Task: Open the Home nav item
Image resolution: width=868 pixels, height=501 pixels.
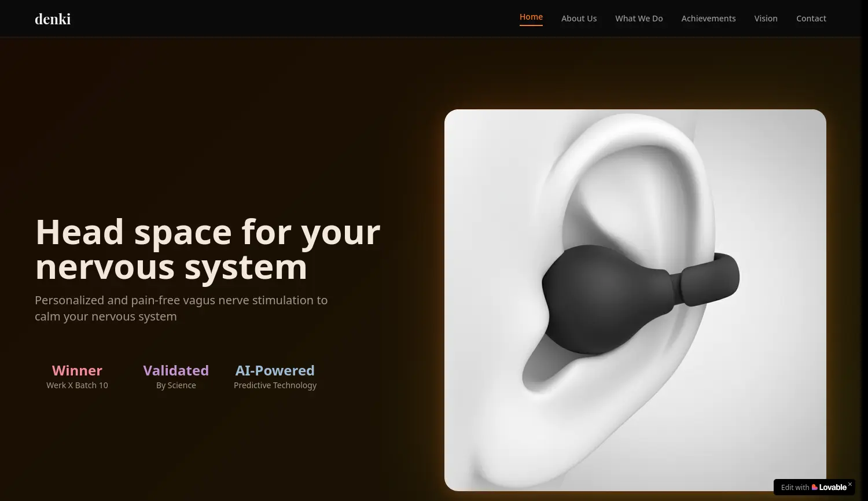Action: coord(531,17)
